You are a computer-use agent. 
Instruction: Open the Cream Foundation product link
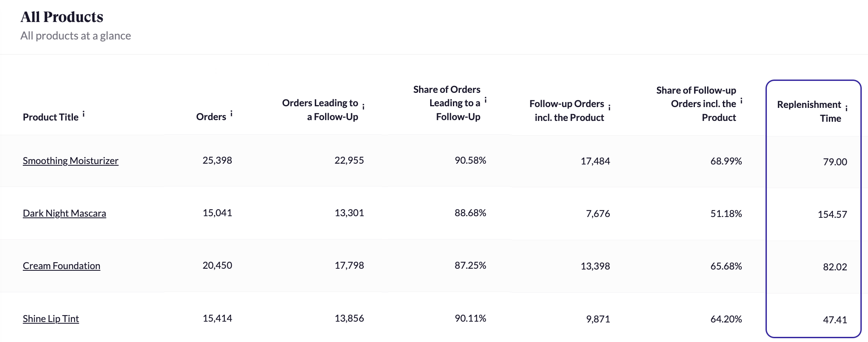(62, 266)
